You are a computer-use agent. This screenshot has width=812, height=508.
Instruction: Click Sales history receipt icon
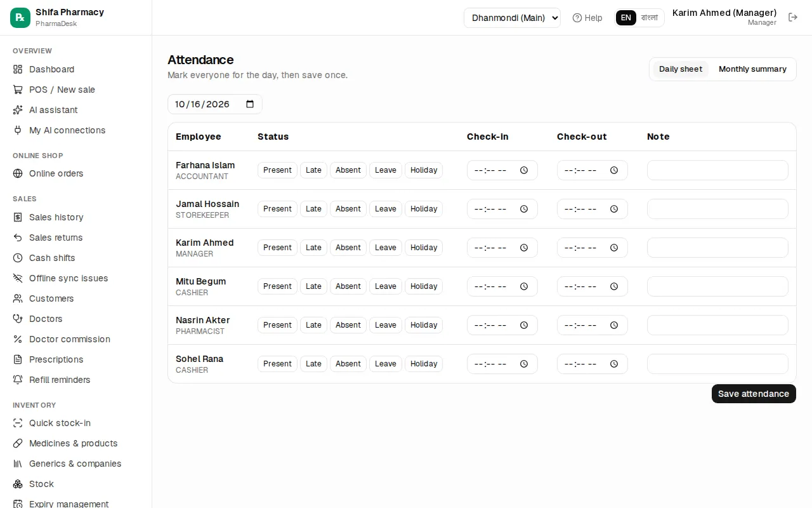point(18,217)
